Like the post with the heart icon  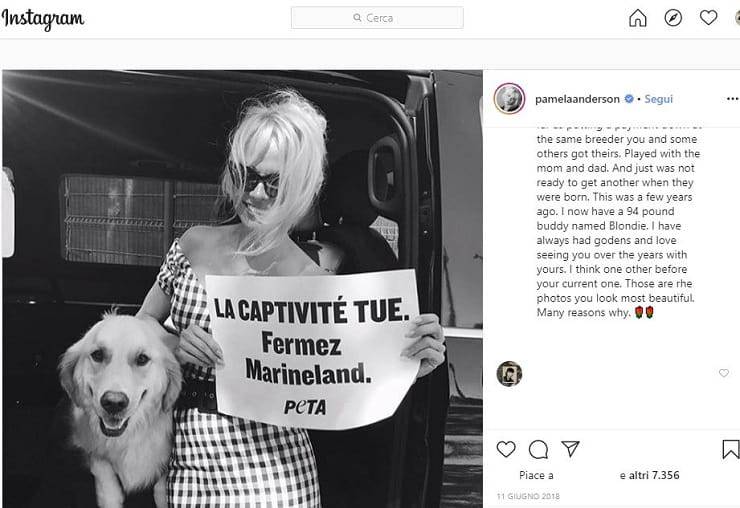pyautogui.click(x=506, y=449)
